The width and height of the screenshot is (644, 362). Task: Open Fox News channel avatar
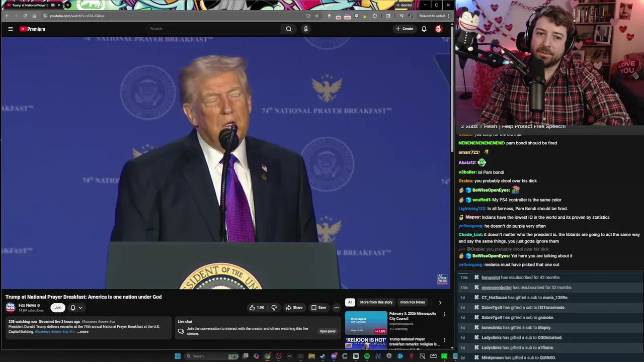coord(10,307)
